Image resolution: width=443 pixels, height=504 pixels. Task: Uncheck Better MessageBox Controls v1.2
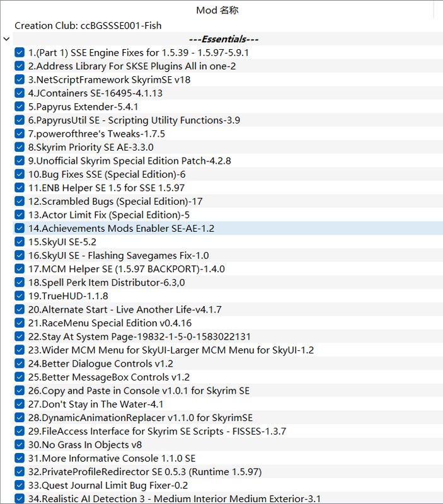click(x=20, y=377)
